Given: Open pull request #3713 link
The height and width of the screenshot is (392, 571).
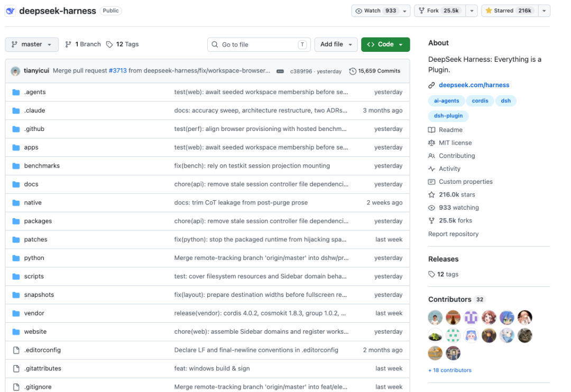Looking at the screenshot, I should coord(117,71).
